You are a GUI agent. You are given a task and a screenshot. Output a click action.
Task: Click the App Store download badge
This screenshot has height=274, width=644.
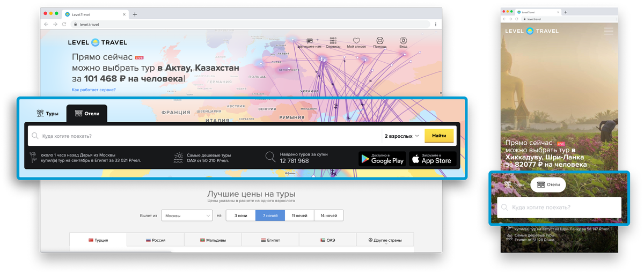tap(433, 159)
